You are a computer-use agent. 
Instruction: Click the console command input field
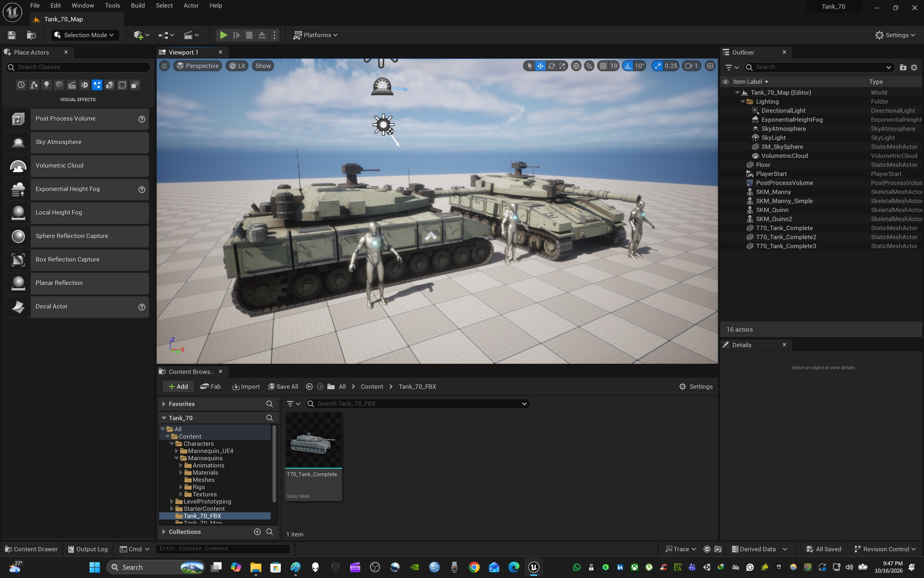point(223,549)
